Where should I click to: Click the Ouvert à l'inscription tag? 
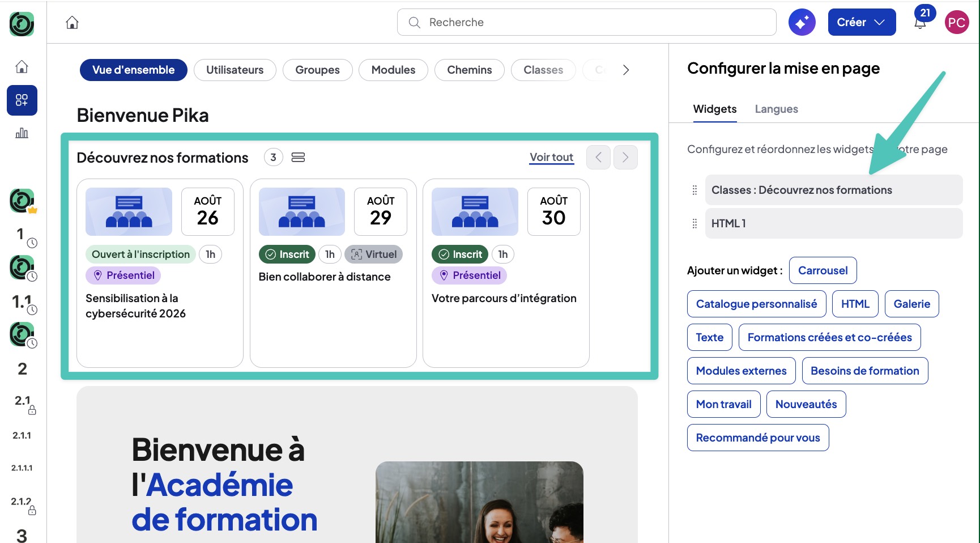coord(141,254)
